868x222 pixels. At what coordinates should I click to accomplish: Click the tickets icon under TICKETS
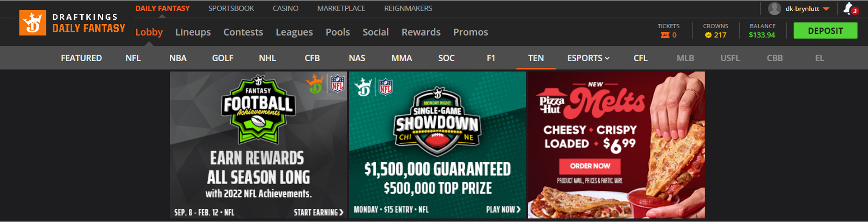(665, 35)
